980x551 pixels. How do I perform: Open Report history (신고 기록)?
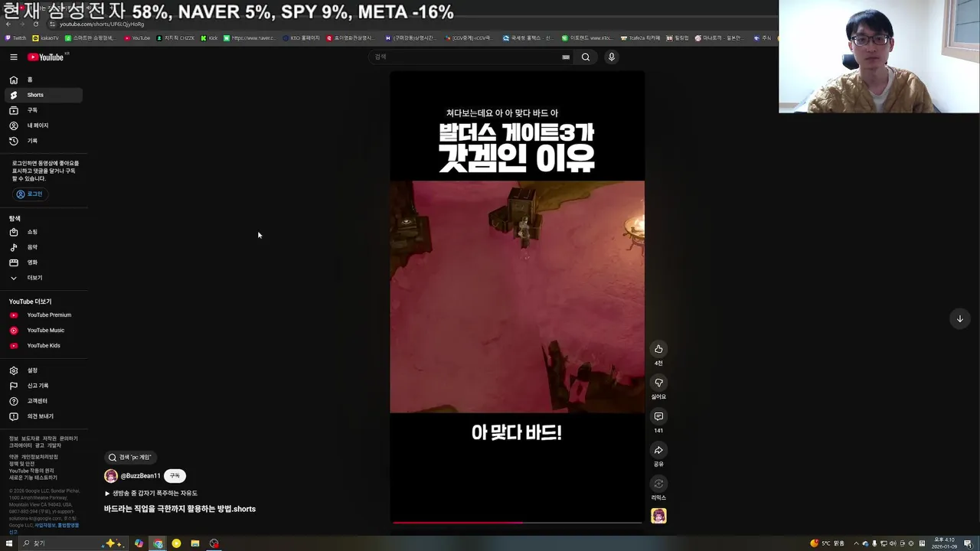[44, 386]
